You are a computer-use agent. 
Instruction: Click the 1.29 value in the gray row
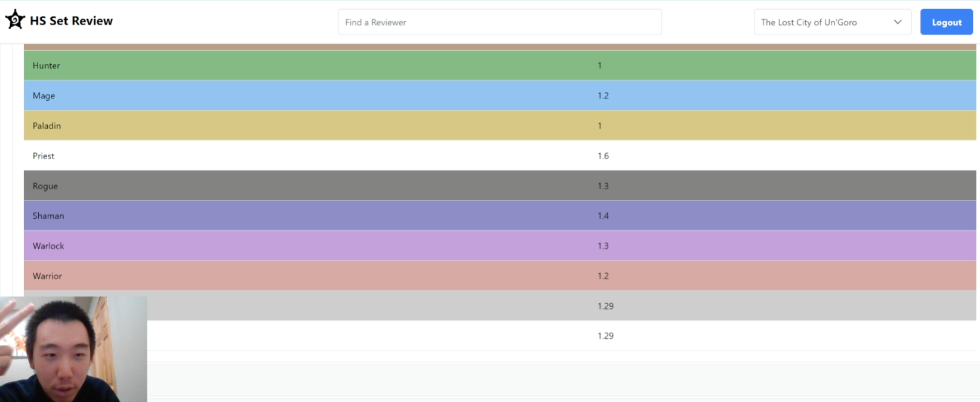[x=605, y=306]
